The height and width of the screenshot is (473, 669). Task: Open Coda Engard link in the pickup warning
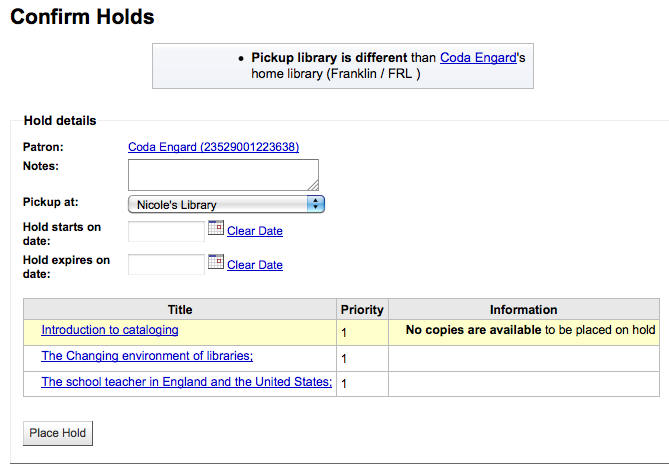click(478, 58)
